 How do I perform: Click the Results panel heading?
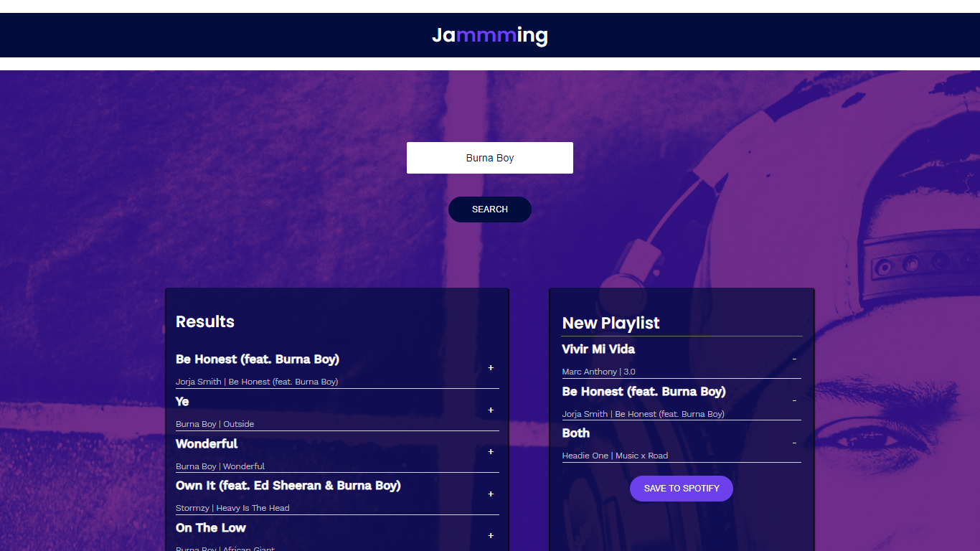click(x=205, y=321)
